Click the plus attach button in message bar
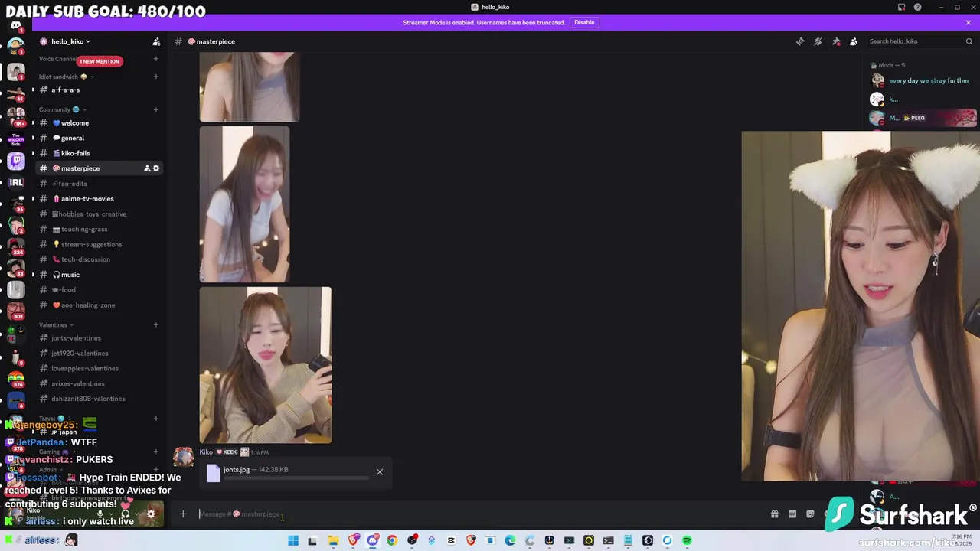The image size is (980, 551). click(183, 514)
